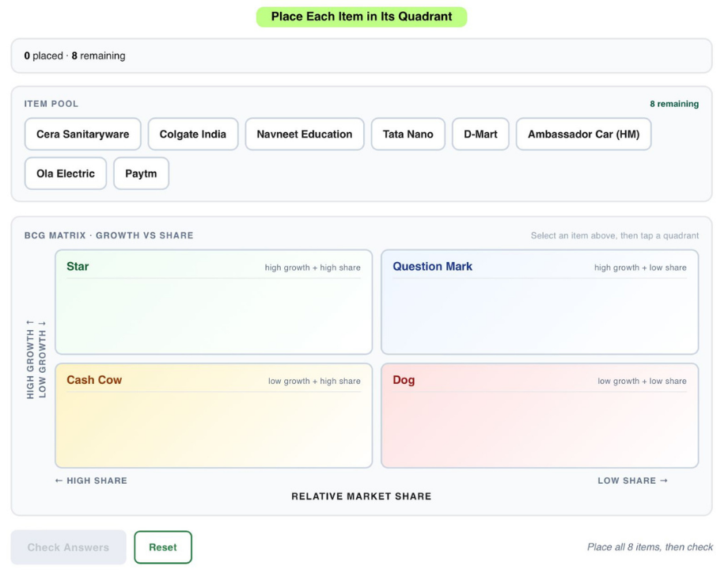Choose the Navneet Education chip
This screenshot has height=570, width=728.
(x=305, y=135)
